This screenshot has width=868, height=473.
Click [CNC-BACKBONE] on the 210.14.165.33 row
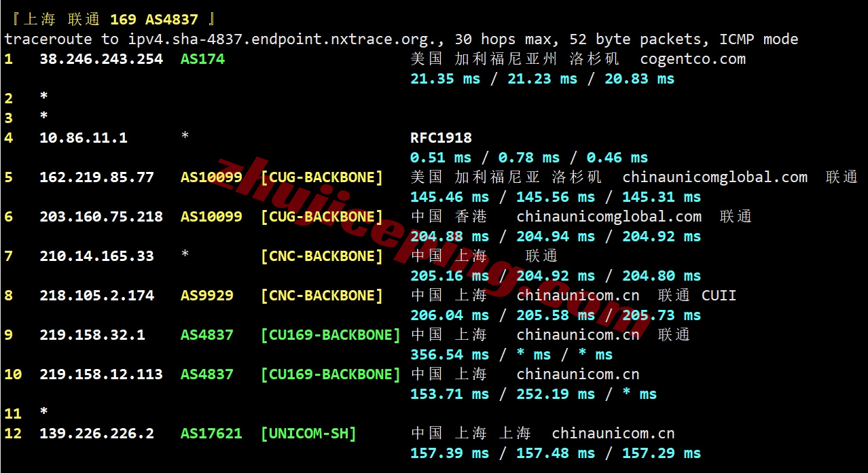[x=322, y=256]
